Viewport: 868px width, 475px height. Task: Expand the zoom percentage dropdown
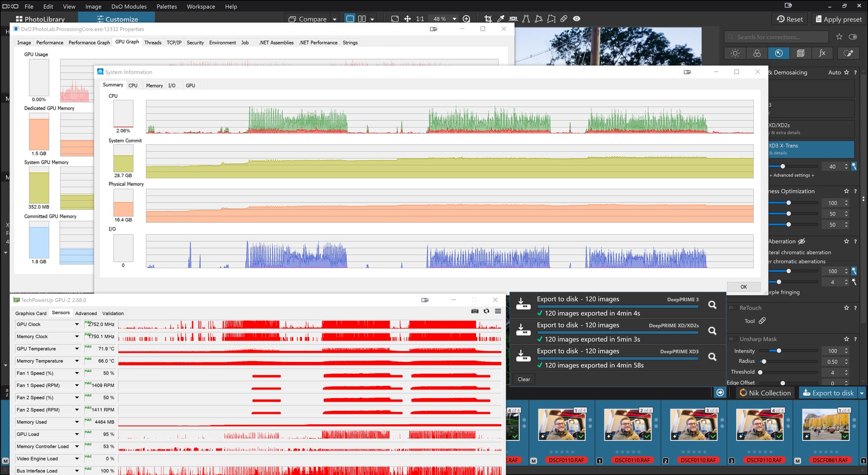pos(454,19)
